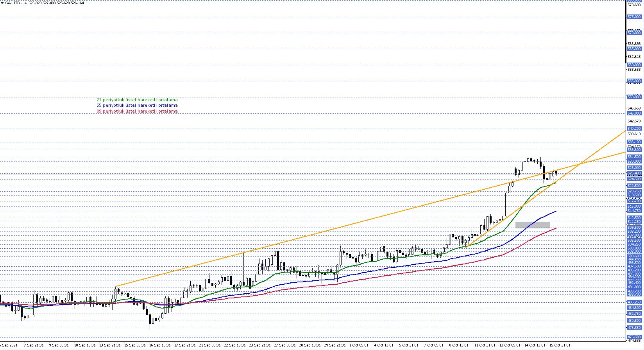Click the '13 Sep 21:01' time axis label
Screen dimensions: 644x350
110,345
